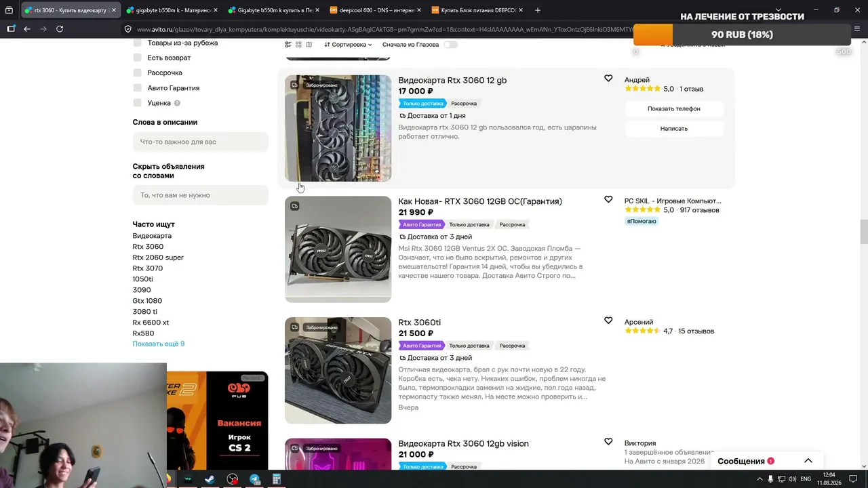Viewport: 868px width, 488px height.
Task: Close the deepcool 600 DNS tab
Action: (x=419, y=10)
